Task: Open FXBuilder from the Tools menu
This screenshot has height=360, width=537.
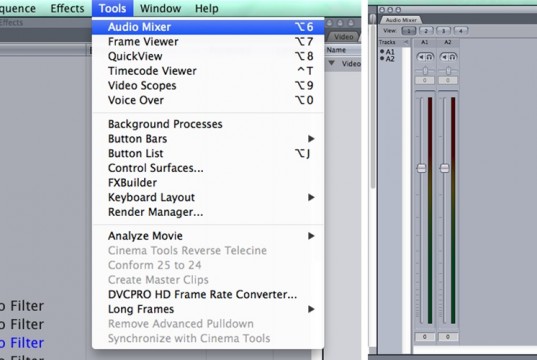Action: tap(208, 183)
